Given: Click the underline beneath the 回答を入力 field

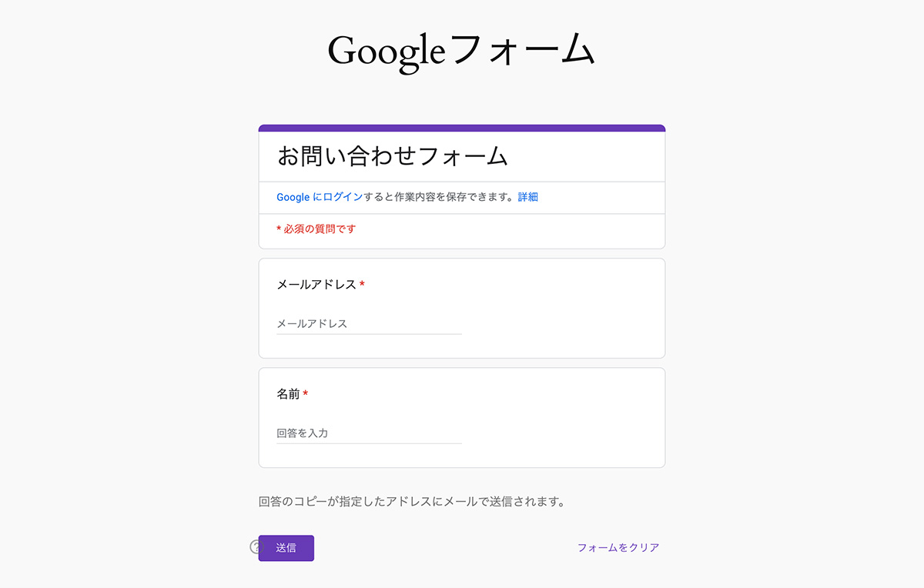Looking at the screenshot, I should coord(369,443).
